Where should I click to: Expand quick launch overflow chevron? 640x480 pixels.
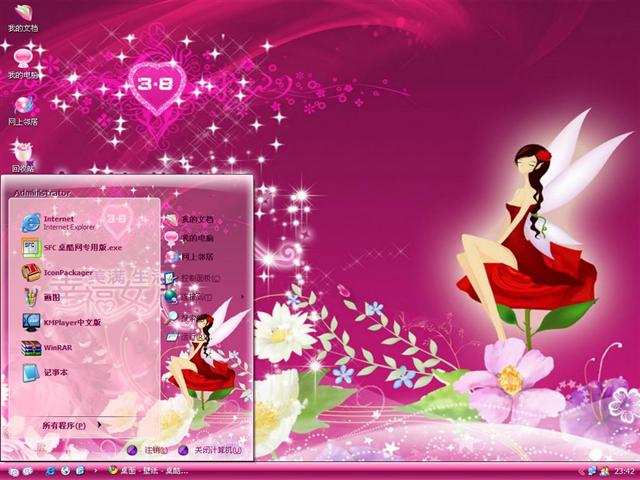coord(96,471)
